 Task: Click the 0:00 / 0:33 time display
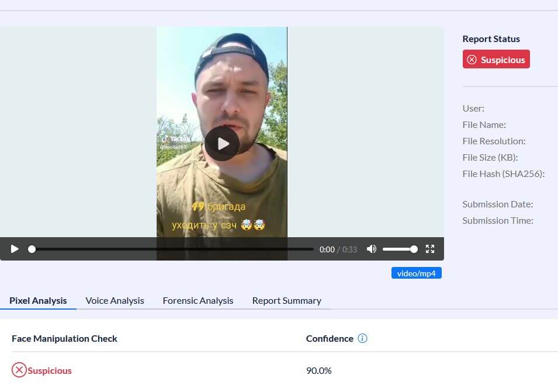click(x=338, y=249)
